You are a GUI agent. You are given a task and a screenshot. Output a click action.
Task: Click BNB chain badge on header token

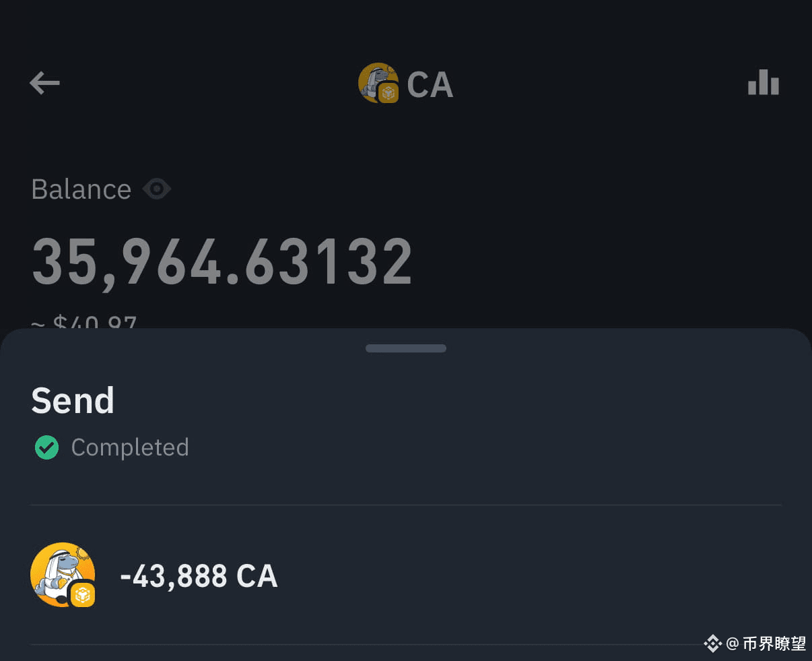[388, 93]
